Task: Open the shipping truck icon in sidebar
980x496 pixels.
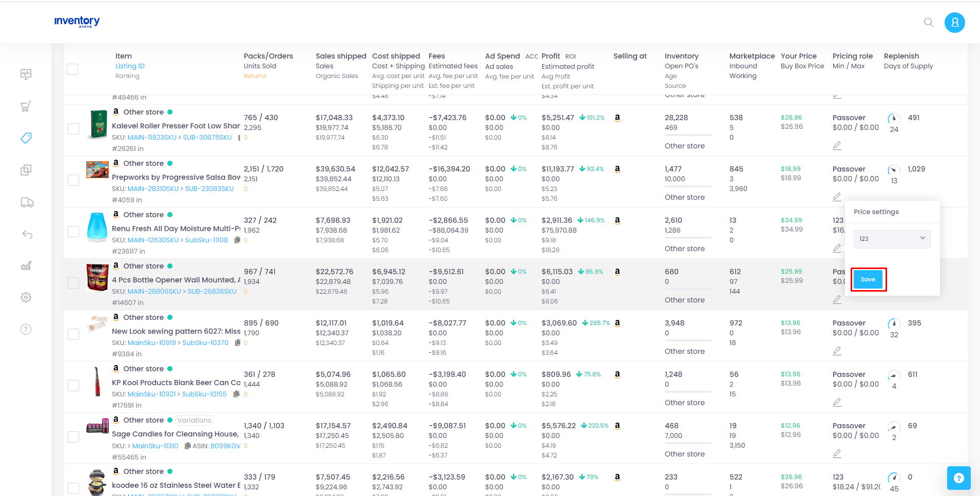Action: click(27, 202)
